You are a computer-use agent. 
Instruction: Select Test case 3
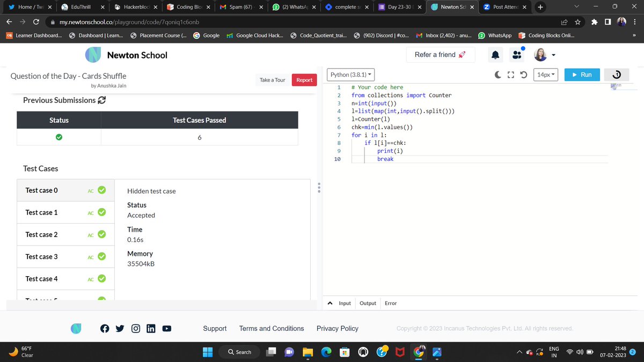[x=66, y=256]
